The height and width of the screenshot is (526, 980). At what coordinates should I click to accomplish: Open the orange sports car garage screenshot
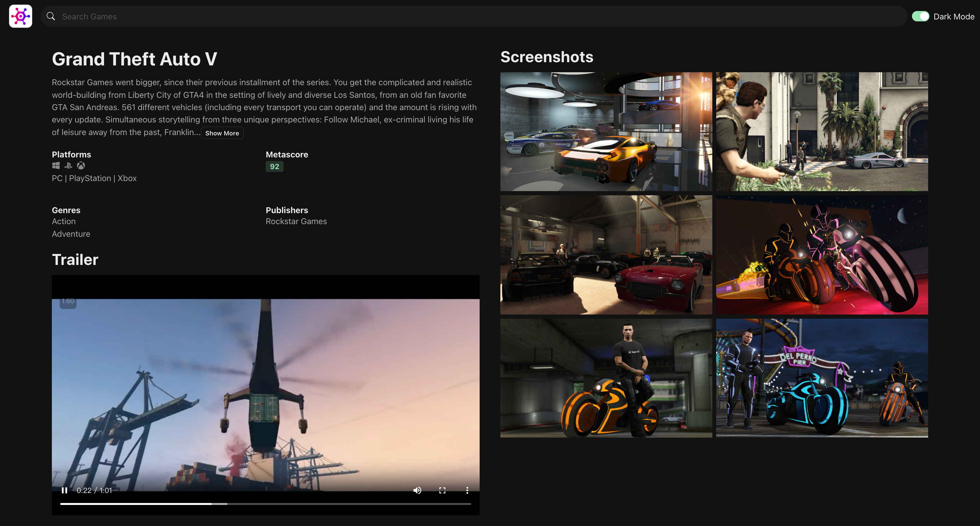pos(606,131)
